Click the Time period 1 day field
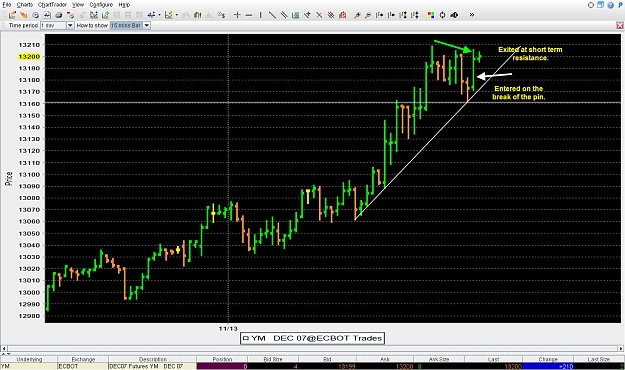The width and height of the screenshot is (625, 370). tap(53, 26)
